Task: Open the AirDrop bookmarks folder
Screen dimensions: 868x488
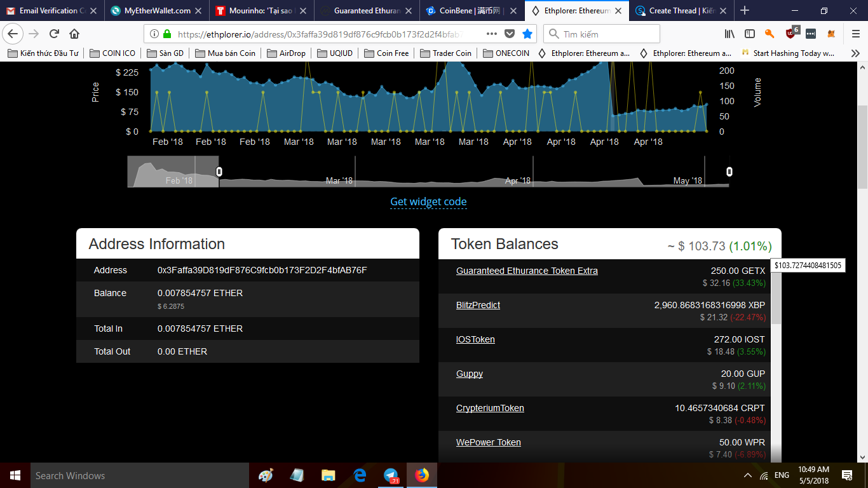Action: click(x=286, y=53)
